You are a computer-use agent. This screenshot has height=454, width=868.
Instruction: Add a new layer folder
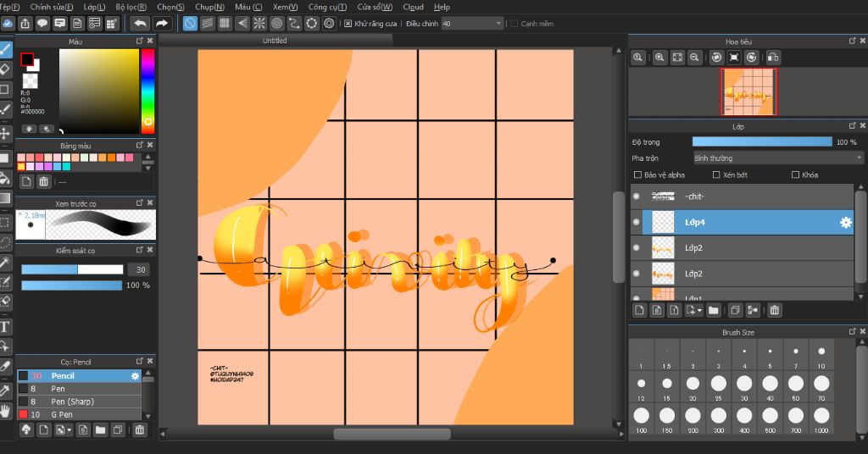coord(714,310)
